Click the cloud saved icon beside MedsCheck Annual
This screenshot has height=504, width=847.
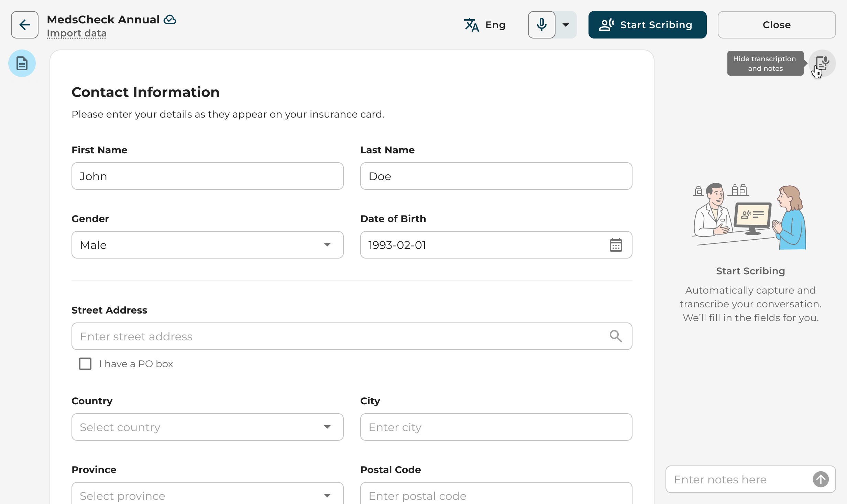170,20
